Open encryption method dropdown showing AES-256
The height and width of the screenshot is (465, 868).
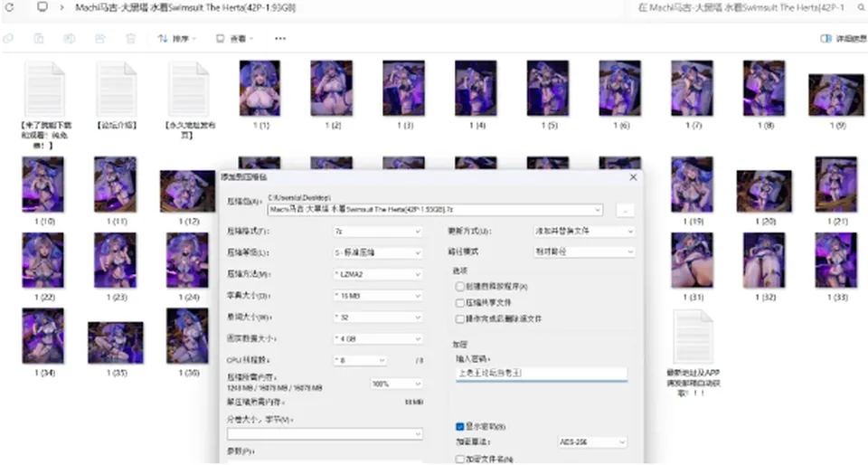point(592,441)
